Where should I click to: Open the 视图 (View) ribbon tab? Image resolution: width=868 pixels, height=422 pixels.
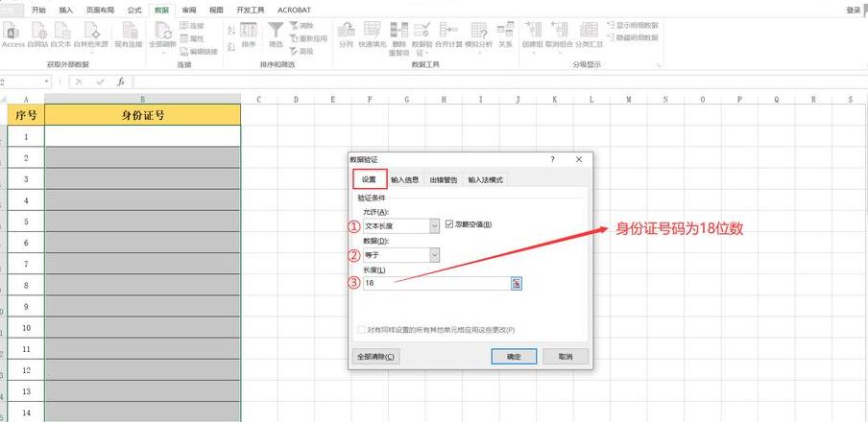tap(216, 10)
